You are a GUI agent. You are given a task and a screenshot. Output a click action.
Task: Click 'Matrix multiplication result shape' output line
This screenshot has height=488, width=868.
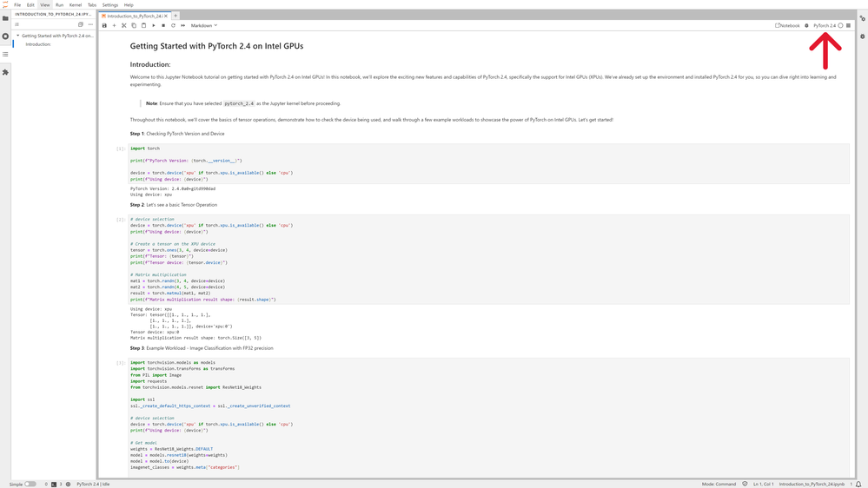point(195,338)
